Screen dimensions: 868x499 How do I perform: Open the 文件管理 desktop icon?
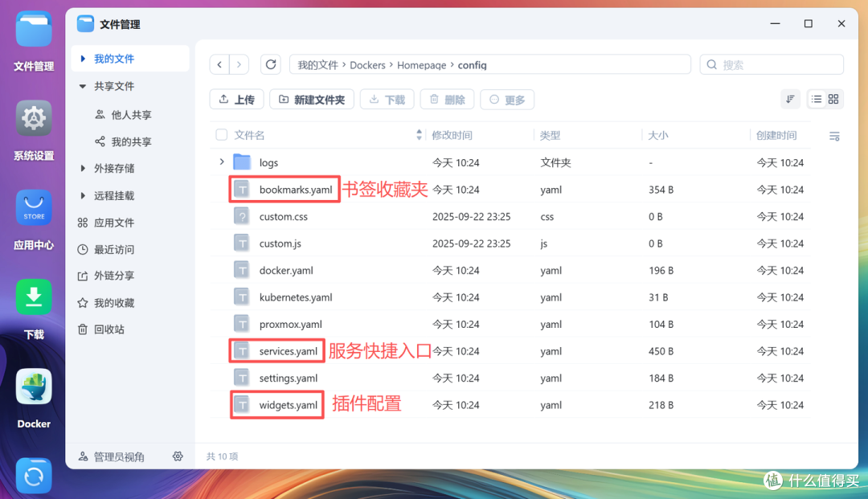(34, 29)
